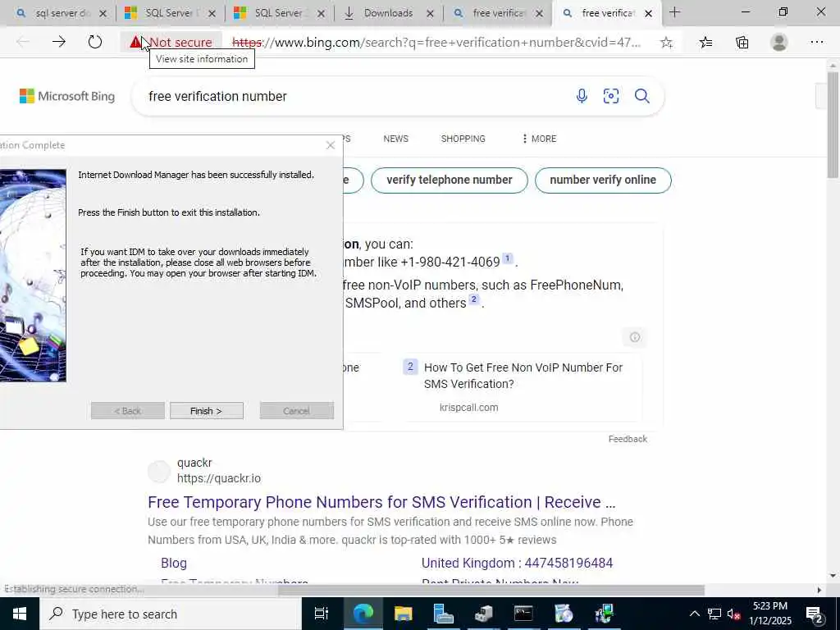
Task: Switch to the Downloads tab
Action: point(388,13)
